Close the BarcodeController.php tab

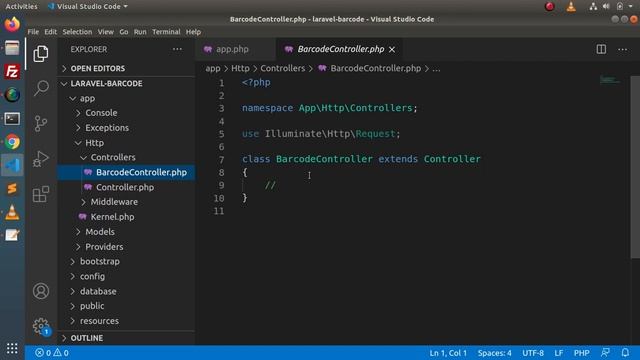pyautogui.click(x=392, y=49)
